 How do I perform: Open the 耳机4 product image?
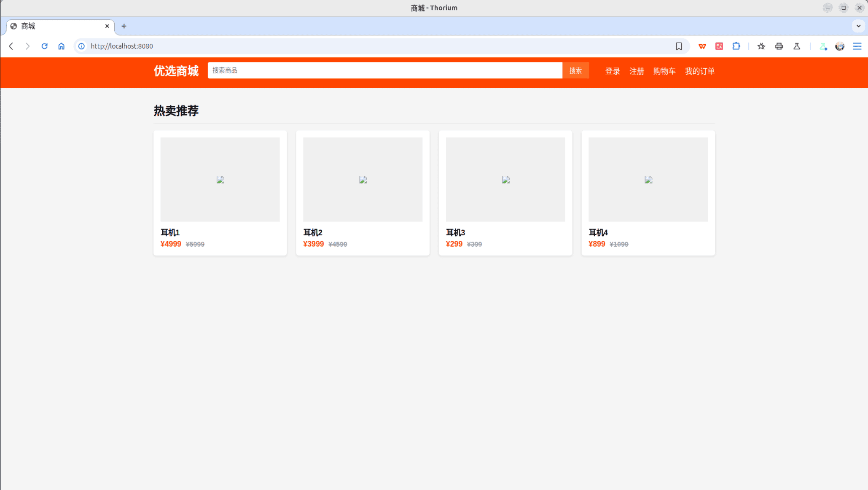pos(648,180)
